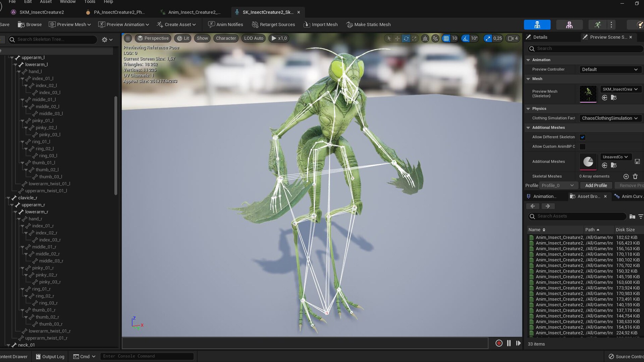The width and height of the screenshot is (644, 362).
Task: Switch to skeleton editing mode icon
Action: coord(537,25)
